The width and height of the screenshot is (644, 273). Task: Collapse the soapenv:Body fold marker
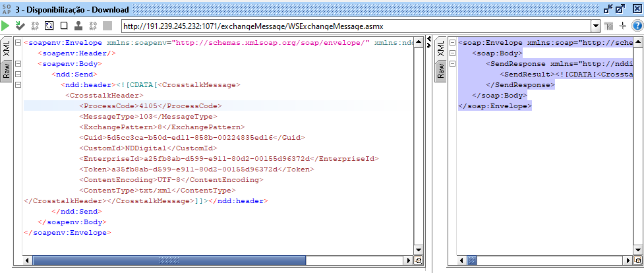(x=18, y=64)
